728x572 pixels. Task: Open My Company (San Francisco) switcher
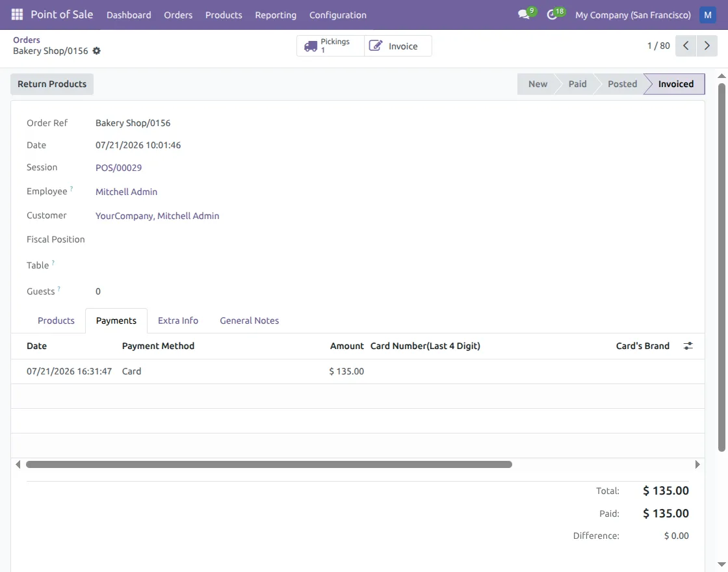click(x=633, y=15)
